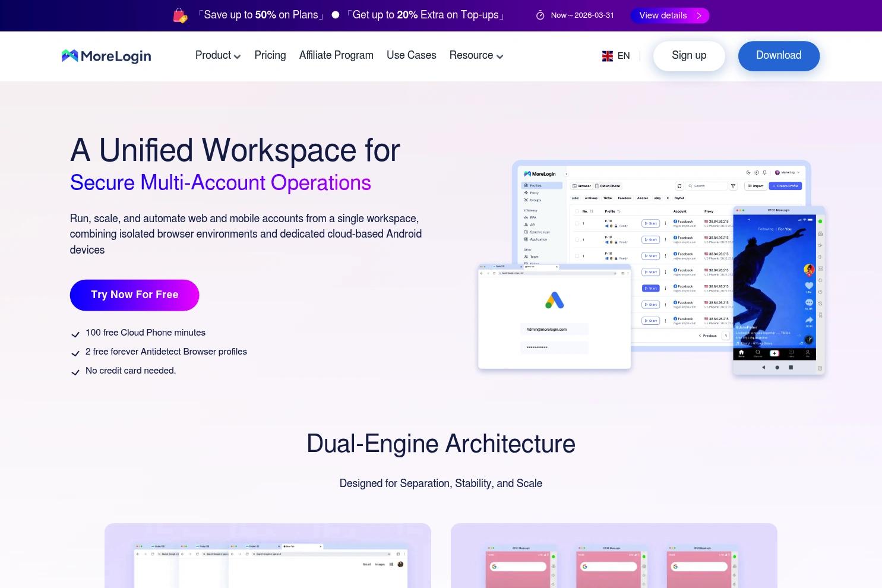Click the comment bubble icon on the TikTok phone

(x=809, y=303)
